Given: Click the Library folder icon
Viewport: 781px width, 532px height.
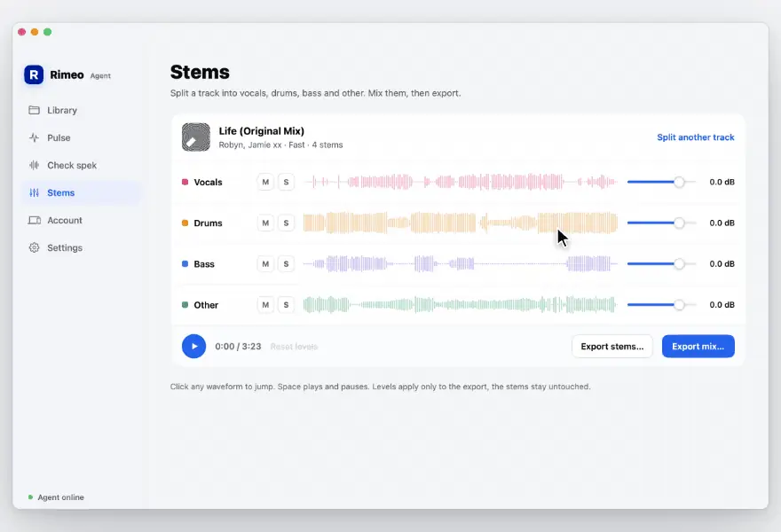Looking at the screenshot, I should (x=34, y=110).
